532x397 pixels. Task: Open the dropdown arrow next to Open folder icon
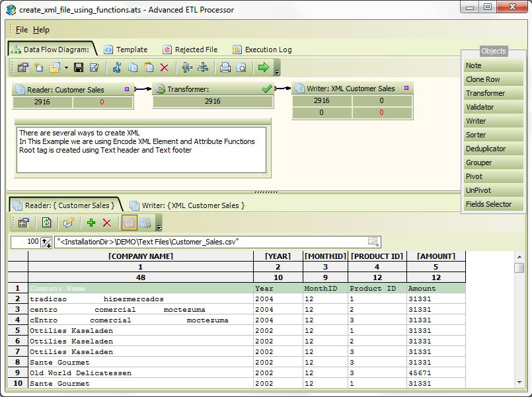coord(66,68)
